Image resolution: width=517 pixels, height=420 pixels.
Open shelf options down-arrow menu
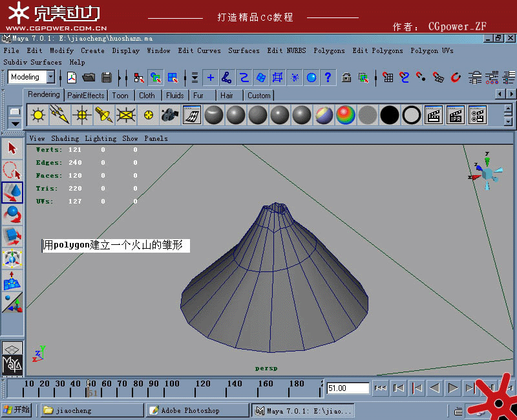pyautogui.click(x=15, y=124)
